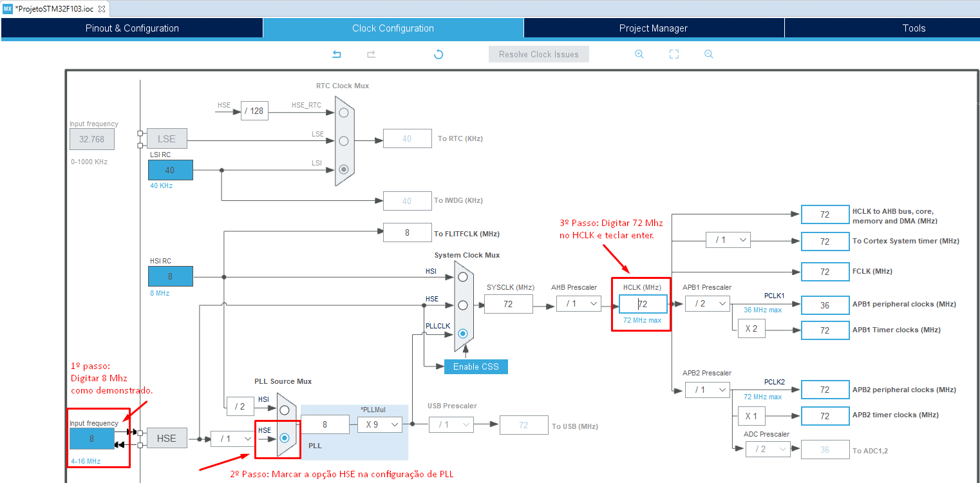Select HSE on PLL Source Mux
The image size is (980, 483).
(x=285, y=437)
